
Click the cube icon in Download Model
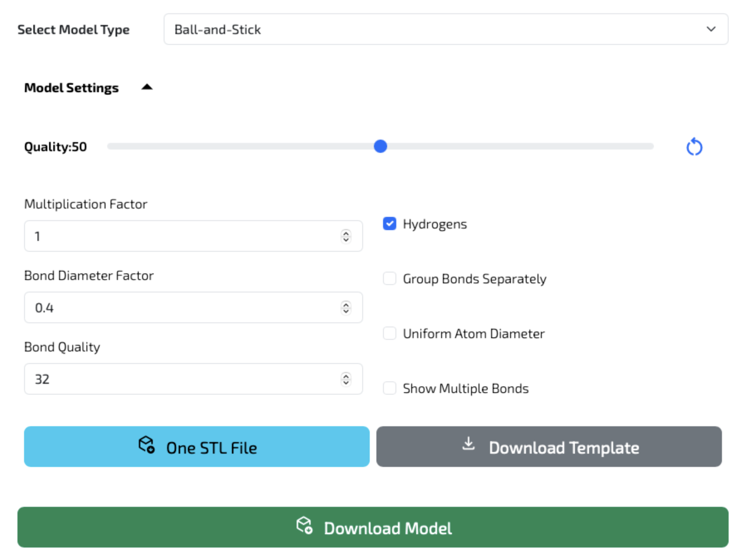point(304,526)
